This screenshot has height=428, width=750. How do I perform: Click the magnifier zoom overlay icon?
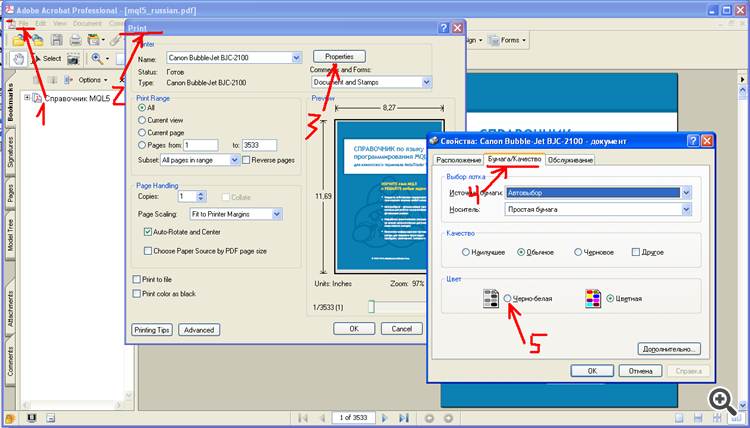pos(722,401)
